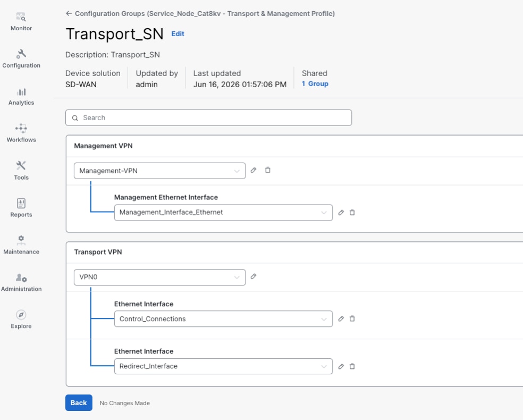Open the VPN0 dropdown
The image size is (523, 420).
(x=160, y=277)
